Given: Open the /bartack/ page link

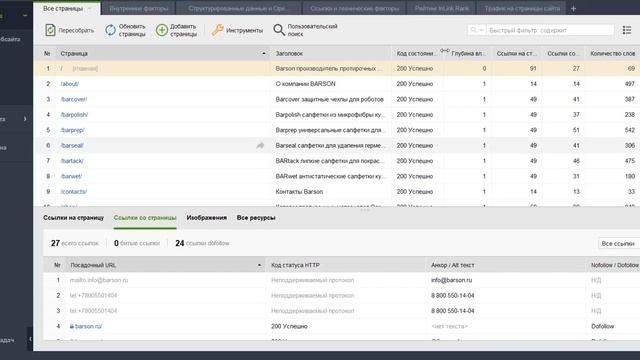Looking at the screenshot, I should pos(72,161).
